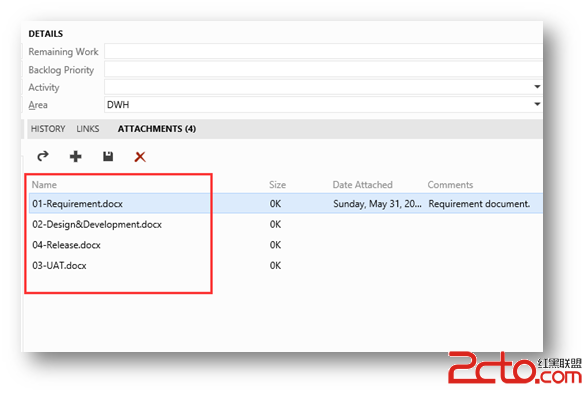Switch to the LINKS tab
Viewport: 585px width, 394px height.
coord(88,129)
